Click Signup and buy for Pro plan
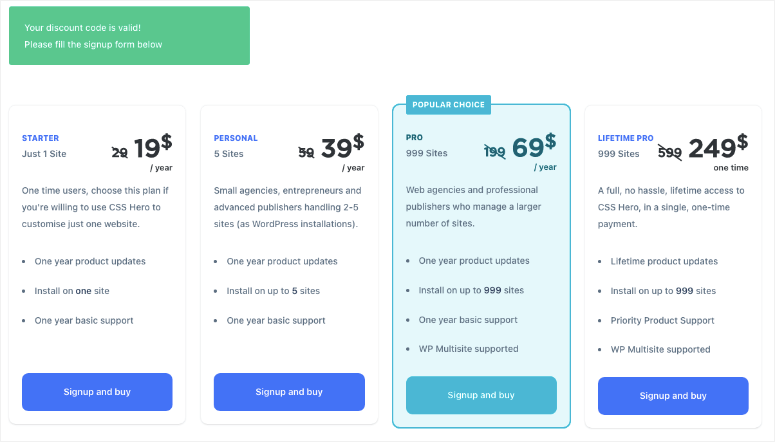 click(x=481, y=395)
